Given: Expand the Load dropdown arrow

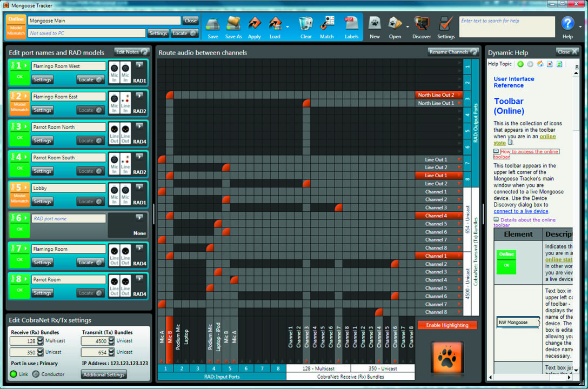Looking at the screenshot, I should pos(288,26).
